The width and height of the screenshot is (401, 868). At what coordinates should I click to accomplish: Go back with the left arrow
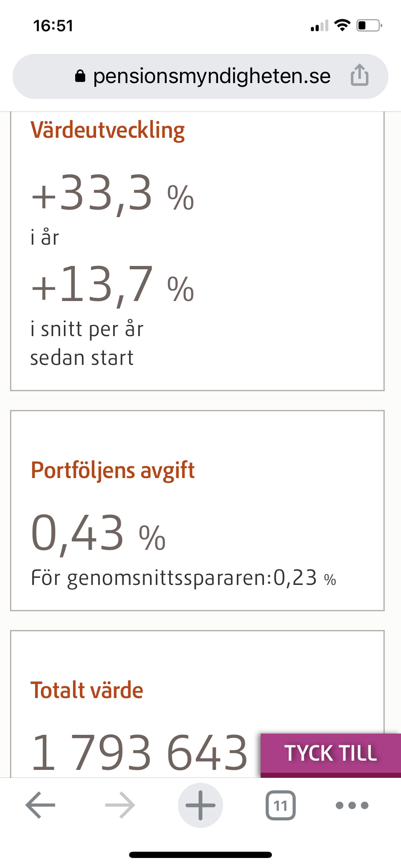(x=40, y=805)
